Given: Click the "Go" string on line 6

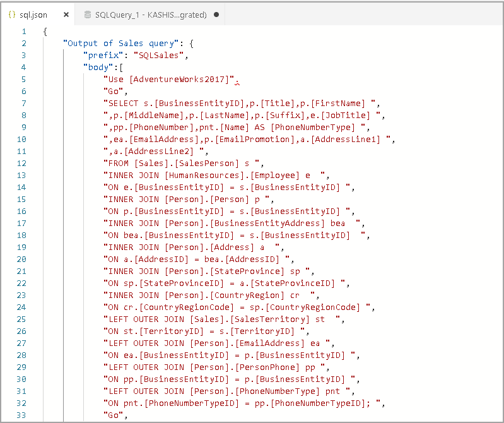Looking at the screenshot, I should point(114,92).
